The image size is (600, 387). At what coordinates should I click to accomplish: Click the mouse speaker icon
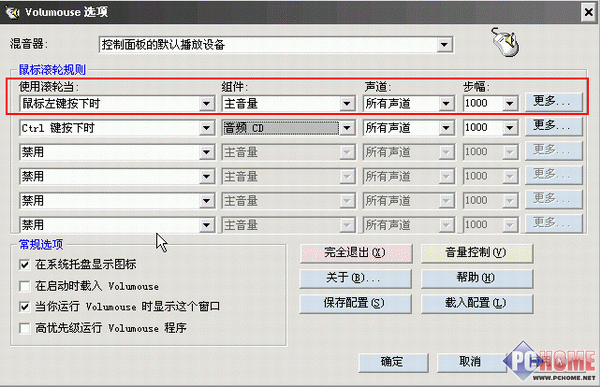pyautogui.click(x=505, y=42)
